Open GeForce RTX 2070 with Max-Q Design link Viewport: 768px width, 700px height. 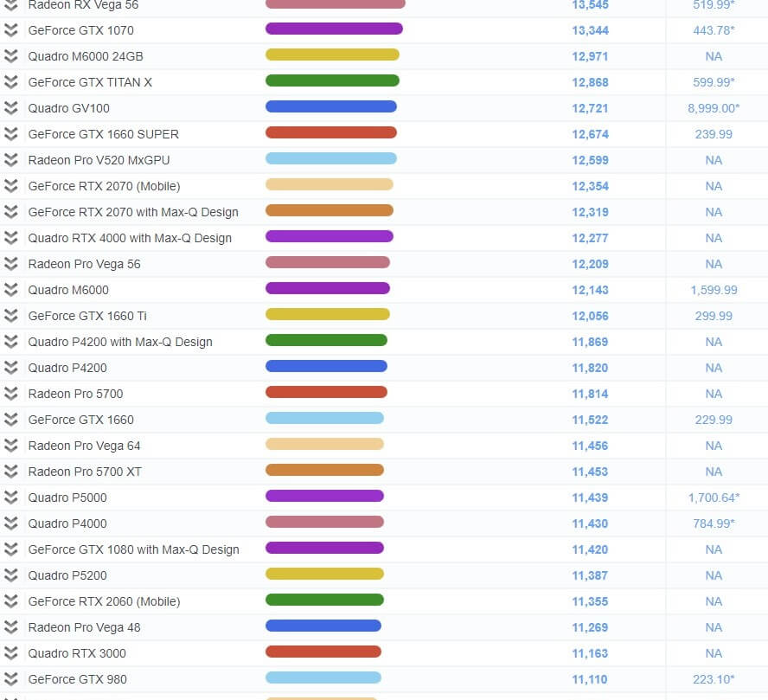[133, 212]
